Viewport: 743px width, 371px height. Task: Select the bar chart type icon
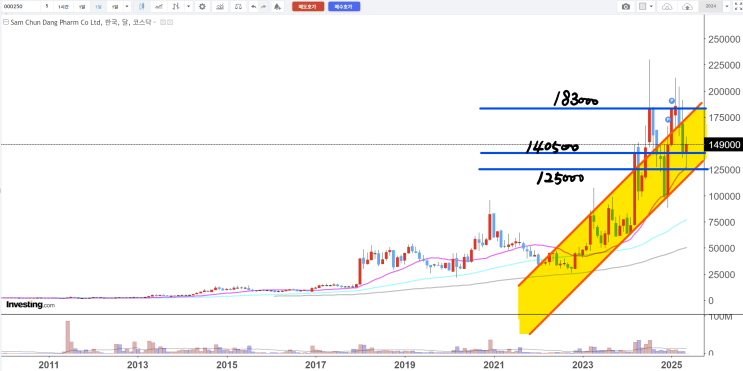coord(175,7)
